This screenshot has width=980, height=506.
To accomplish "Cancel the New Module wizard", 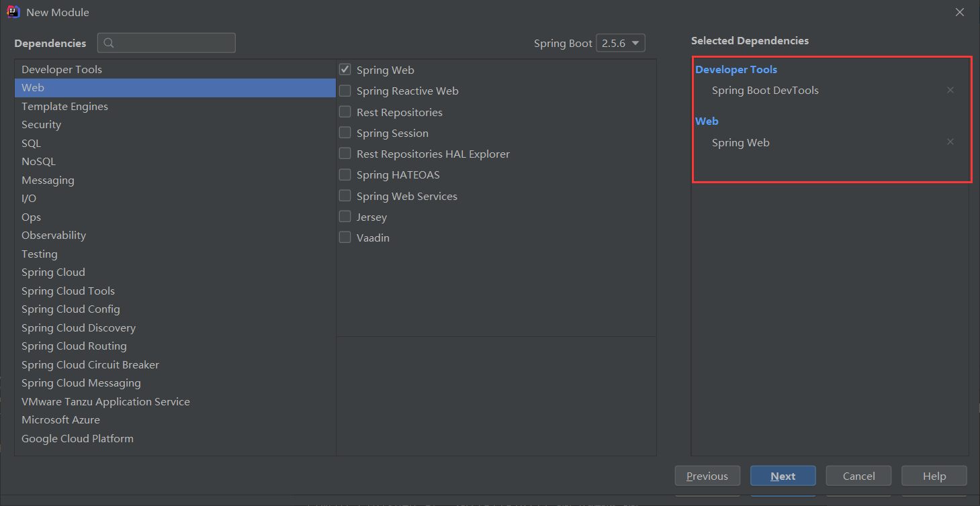I will (858, 476).
